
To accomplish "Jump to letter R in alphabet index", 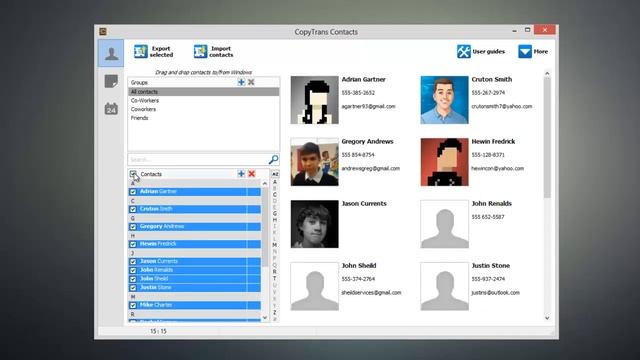I will [x=275, y=271].
